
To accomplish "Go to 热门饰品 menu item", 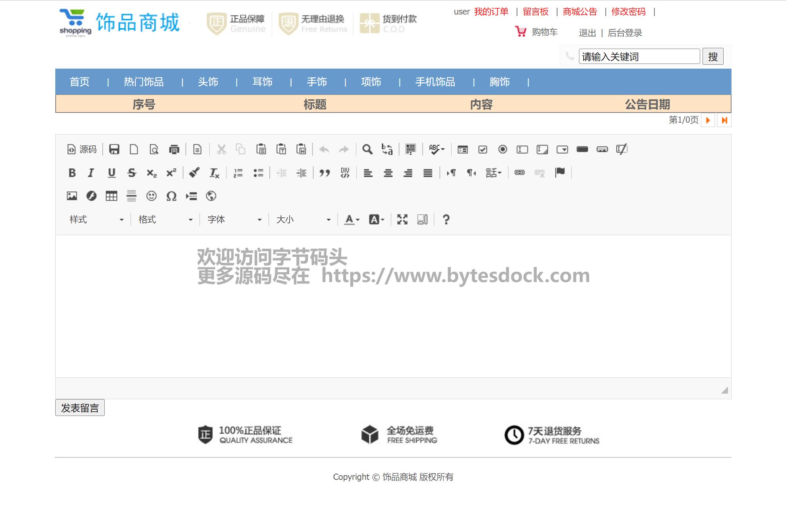I will pyautogui.click(x=143, y=82).
